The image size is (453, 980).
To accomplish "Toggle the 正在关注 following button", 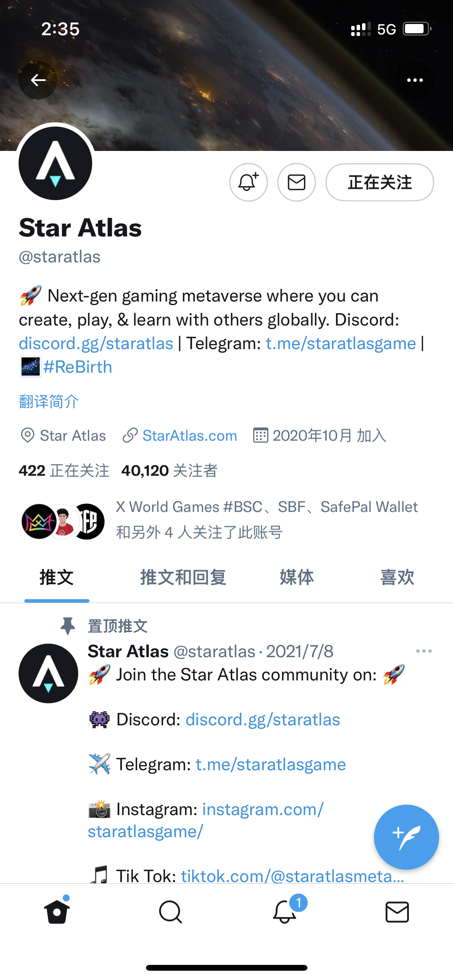I will (x=380, y=182).
